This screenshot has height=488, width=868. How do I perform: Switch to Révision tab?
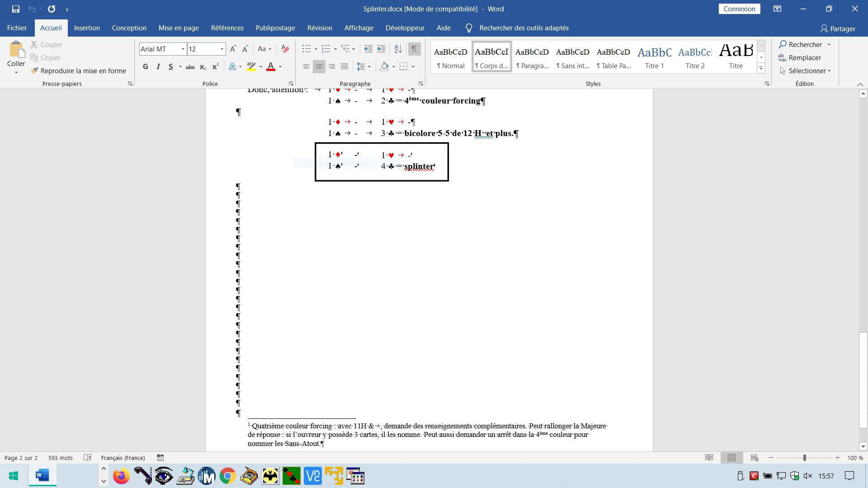click(x=320, y=28)
